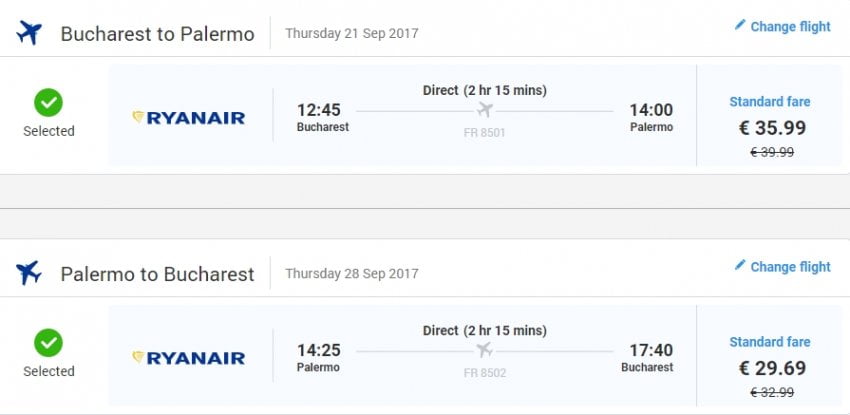Toggle the Selected checkmark for outbound flight
Viewport: 850px width, 415px height.
pos(48,103)
